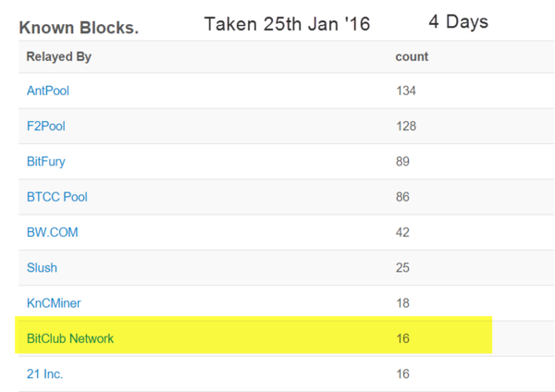Click the count column header

412,56
